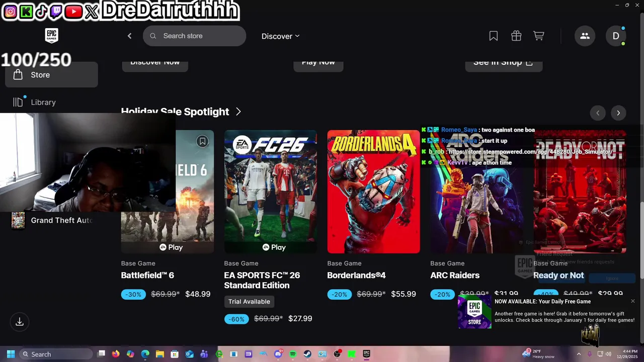The image size is (644, 362).
Task: Click the microphone tray icon
Action: tap(590, 354)
